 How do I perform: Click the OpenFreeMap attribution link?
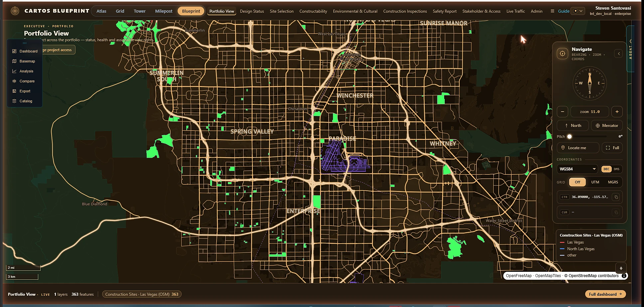[519, 276]
